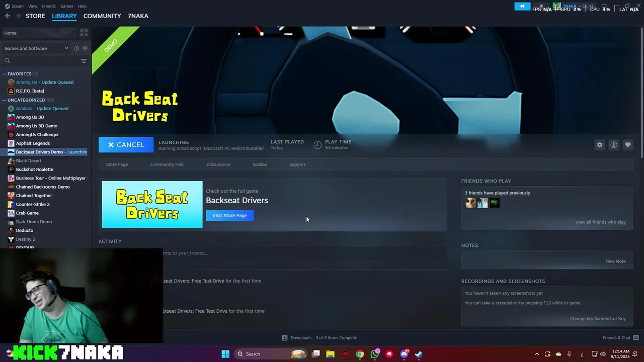644x362 pixels.
Task: Open Windows Start menu
Action: tap(225, 354)
